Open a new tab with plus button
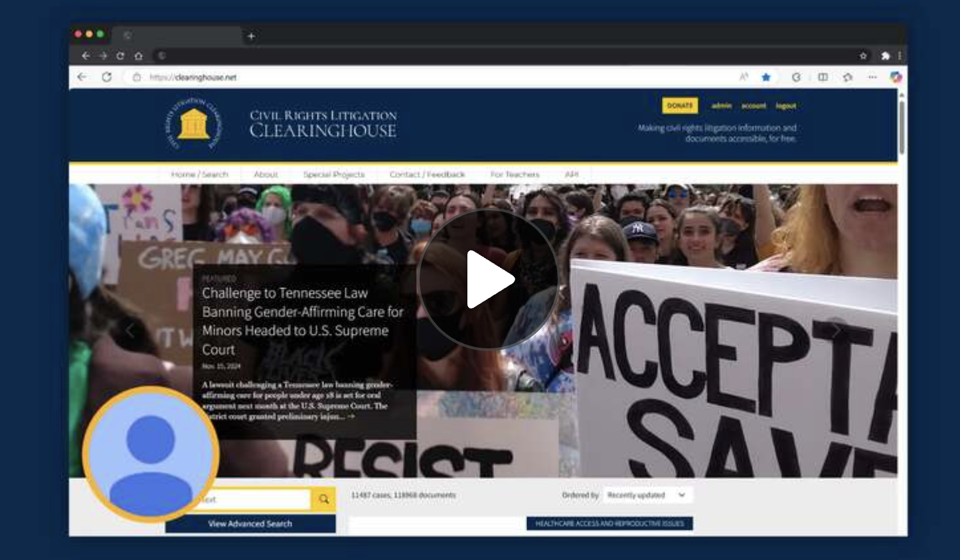The width and height of the screenshot is (960, 560). point(251,36)
